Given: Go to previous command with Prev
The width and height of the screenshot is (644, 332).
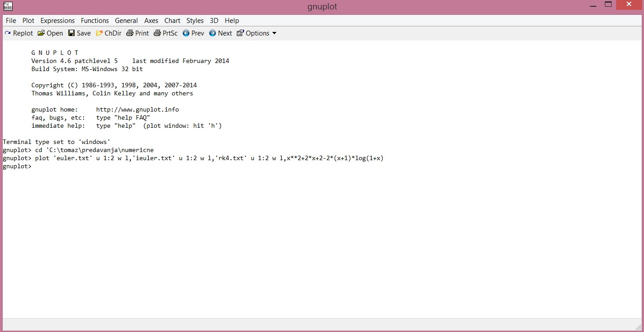Looking at the screenshot, I should click(x=193, y=33).
